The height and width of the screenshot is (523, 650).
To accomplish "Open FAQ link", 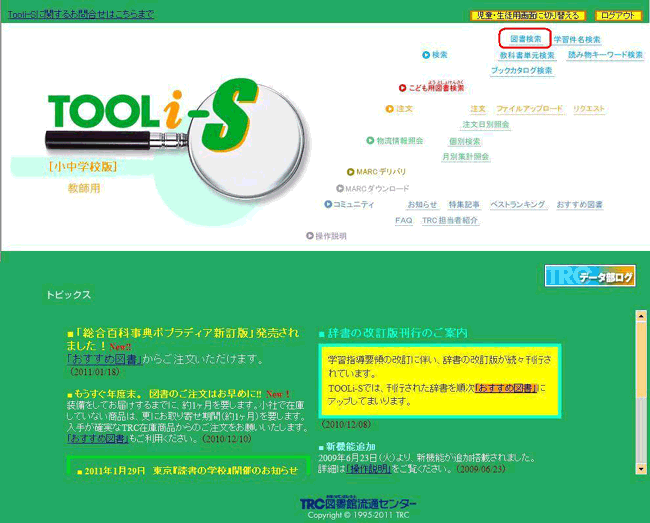I will point(404,220).
